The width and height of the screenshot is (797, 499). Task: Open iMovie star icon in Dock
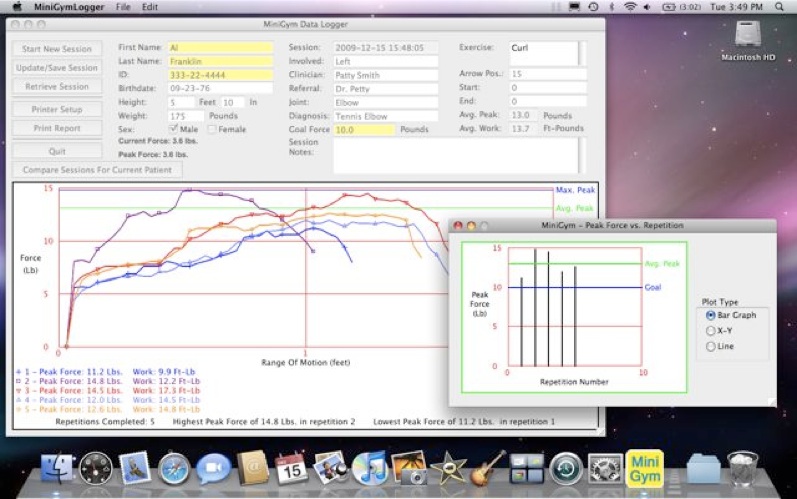448,468
